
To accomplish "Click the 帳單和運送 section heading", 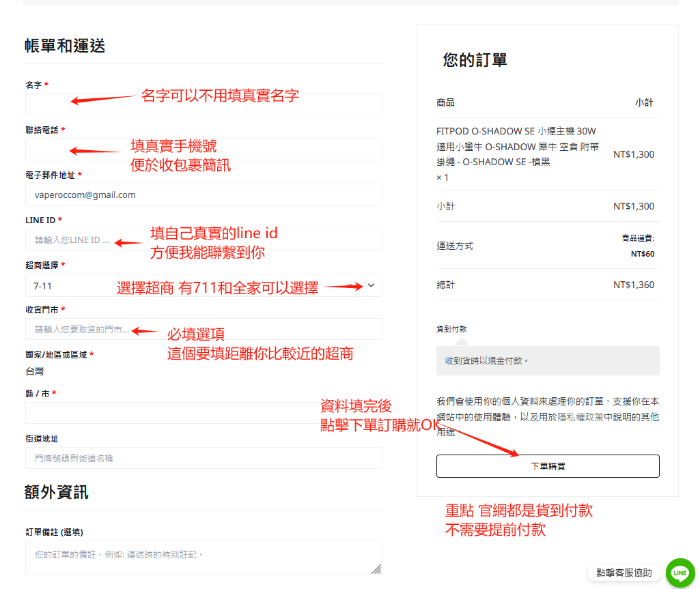I will click(65, 46).
